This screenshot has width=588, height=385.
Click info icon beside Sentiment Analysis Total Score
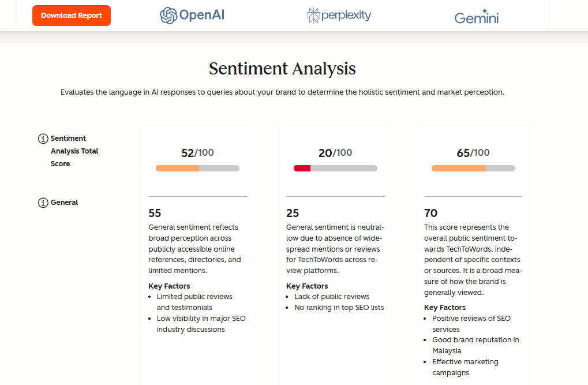click(x=43, y=139)
